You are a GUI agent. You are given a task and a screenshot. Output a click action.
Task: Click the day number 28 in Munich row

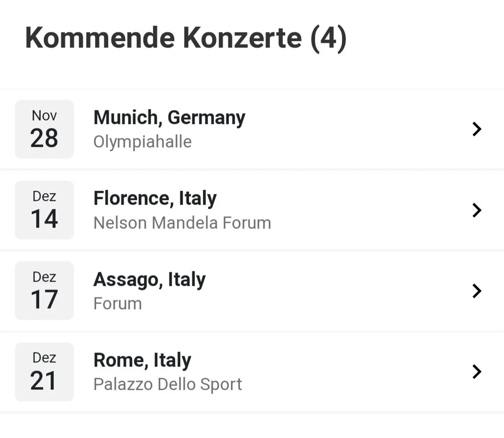pos(44,138)
